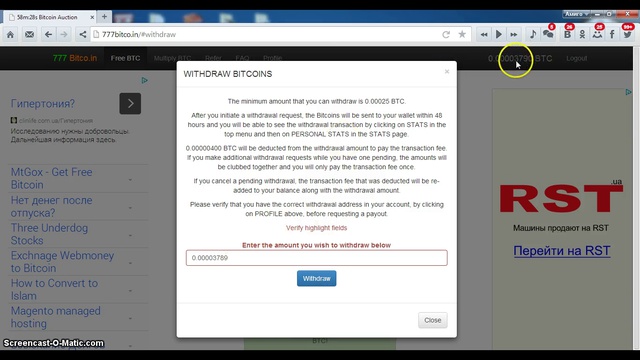Open the Facebook icon
640x360 pixels.
tap(612, 34)
